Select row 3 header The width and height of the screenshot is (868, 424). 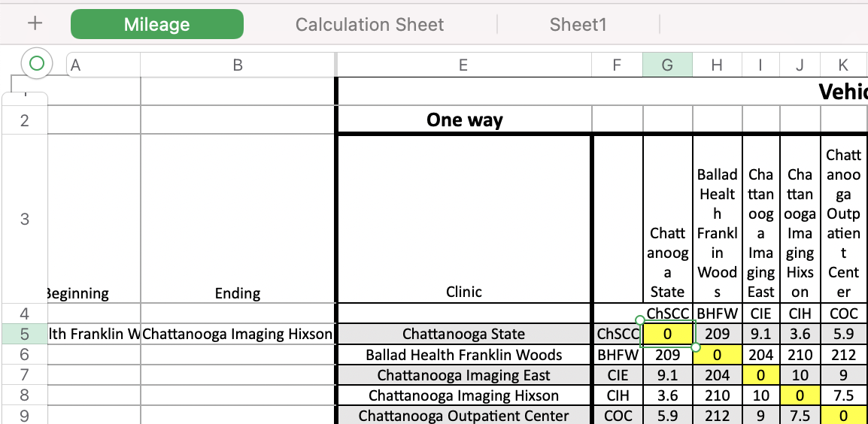click(x=24, y=219)
